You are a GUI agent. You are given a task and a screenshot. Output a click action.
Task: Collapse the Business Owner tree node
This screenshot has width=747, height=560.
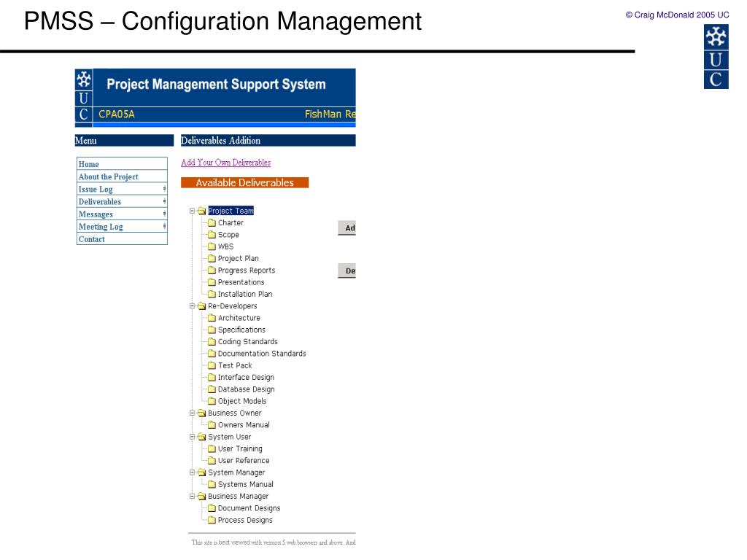[193, 413]
